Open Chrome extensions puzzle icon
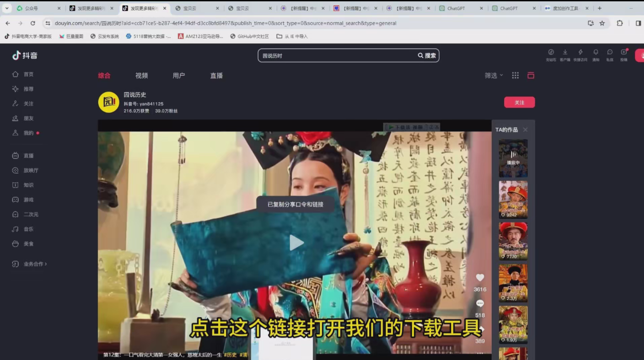This screenshot has height=360, width=644. pos(620,23)
